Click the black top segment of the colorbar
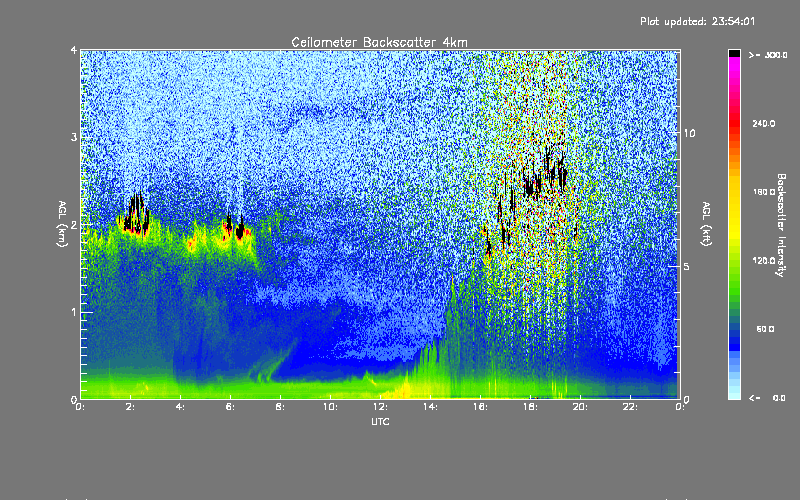 734,53
